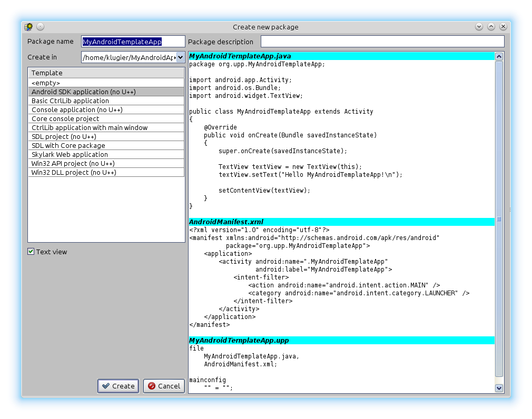This screenshot has width=532, height=419.
Task: Click the Package name input field
Action: (133, 42)
